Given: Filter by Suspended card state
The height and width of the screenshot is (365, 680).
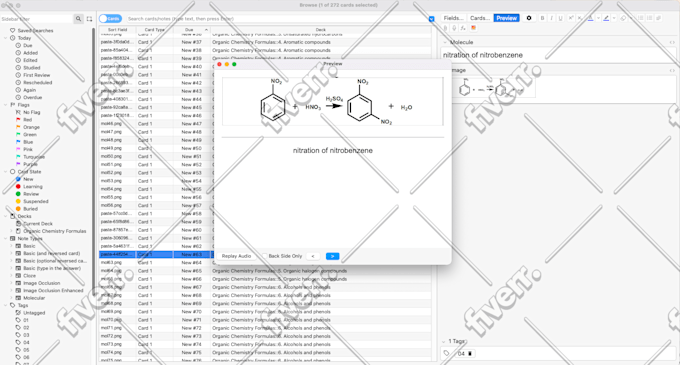Looking at the screenshot, I should point(36,201).
